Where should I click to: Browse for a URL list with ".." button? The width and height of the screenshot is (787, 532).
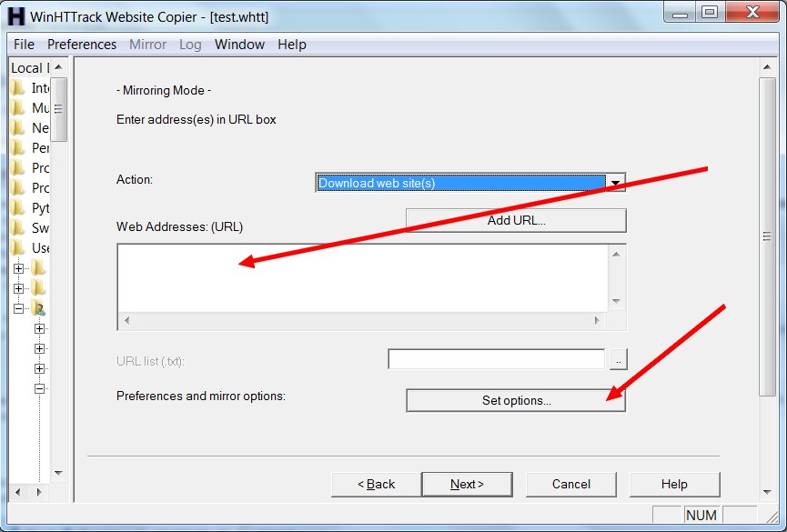click(619, 360)
